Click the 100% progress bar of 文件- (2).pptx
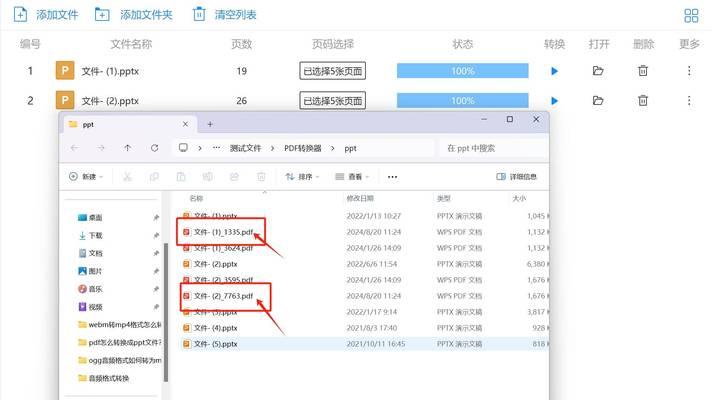 [x=462, y=100]
